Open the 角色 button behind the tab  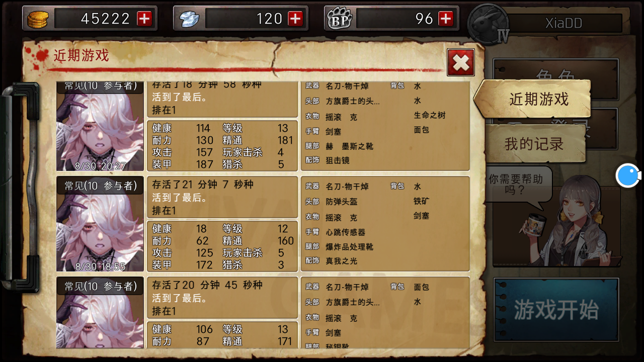555,70
